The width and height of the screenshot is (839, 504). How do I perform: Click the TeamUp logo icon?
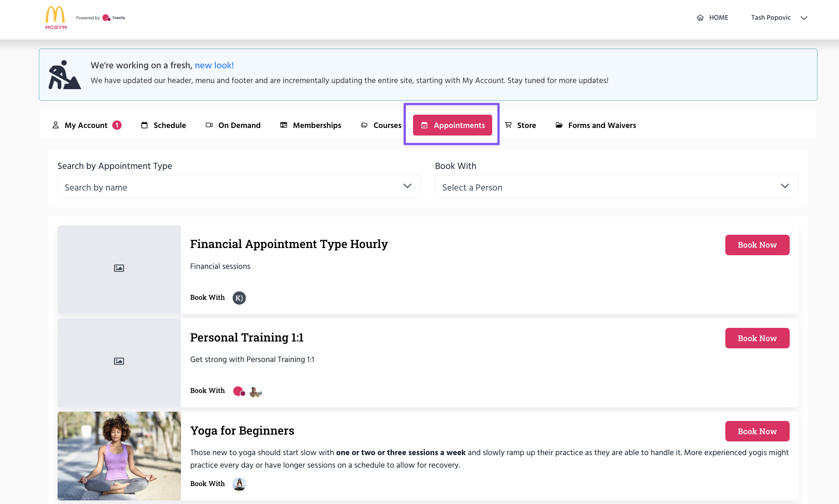point(106,18)
